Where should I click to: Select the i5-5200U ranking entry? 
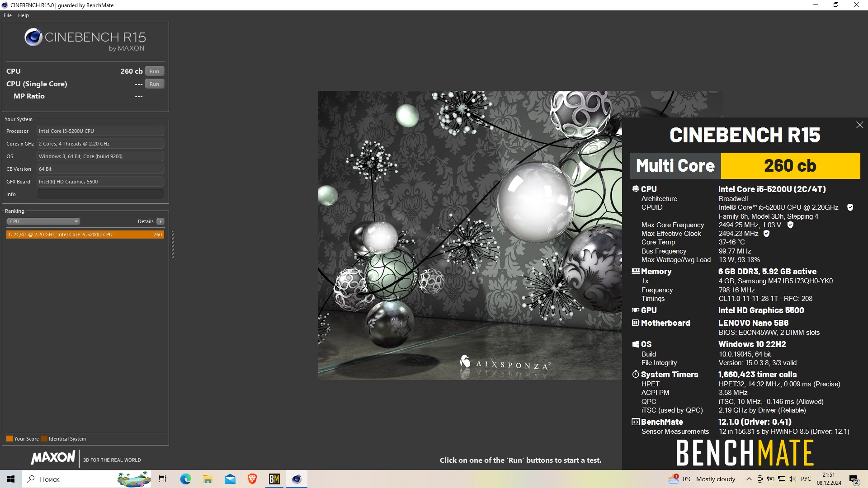(85, 235)
